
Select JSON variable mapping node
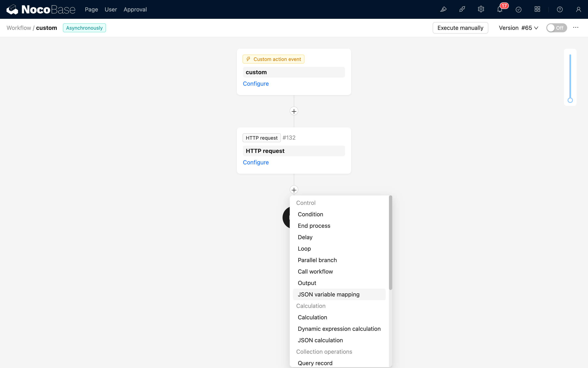click(339, 294)
